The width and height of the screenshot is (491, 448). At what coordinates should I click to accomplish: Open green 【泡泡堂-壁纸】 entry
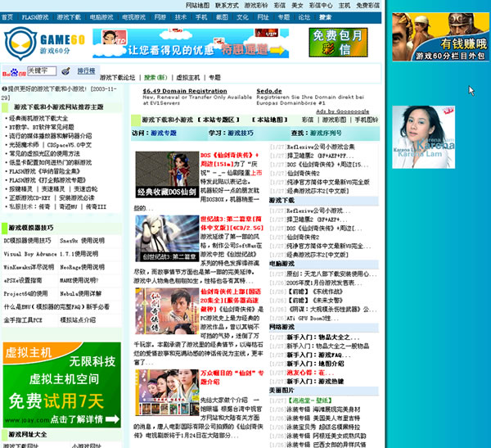(x=309, y=400)
